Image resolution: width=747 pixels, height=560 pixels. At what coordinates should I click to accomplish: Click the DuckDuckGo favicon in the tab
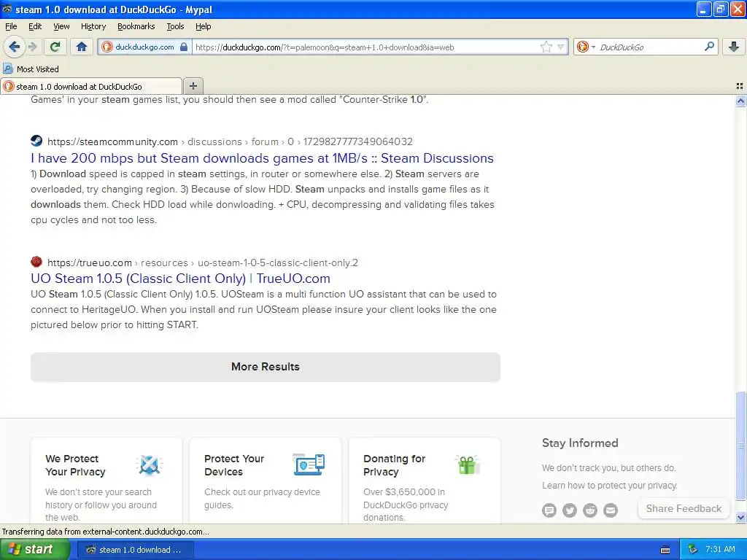pyautogui.click(x=9, y=86)
